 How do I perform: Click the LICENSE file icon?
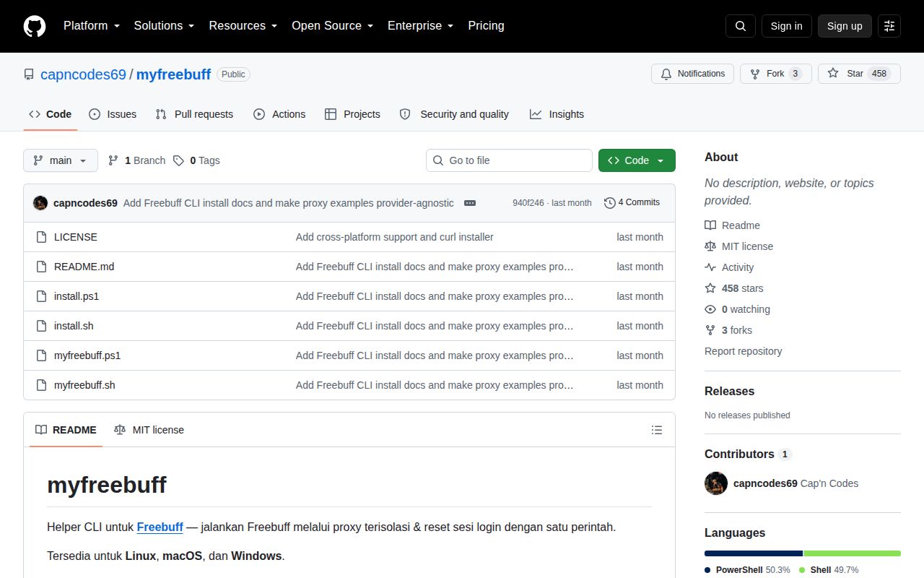pos(41,237)
